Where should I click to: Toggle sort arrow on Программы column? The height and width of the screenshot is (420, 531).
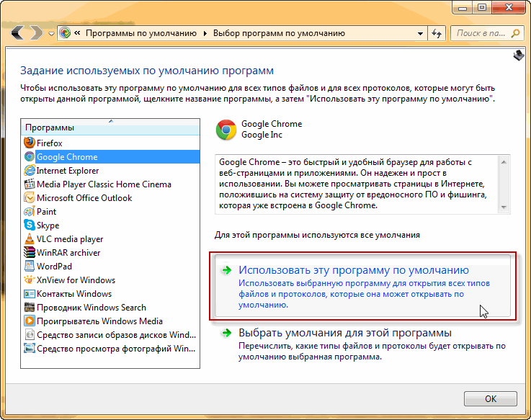111,121
